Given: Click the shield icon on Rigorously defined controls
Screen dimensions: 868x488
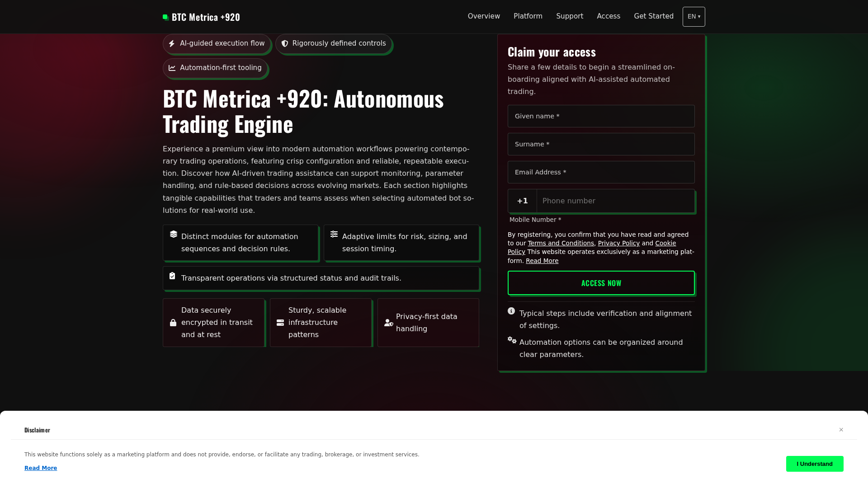Looking at the screenshot, I should [x=285, y=44].
